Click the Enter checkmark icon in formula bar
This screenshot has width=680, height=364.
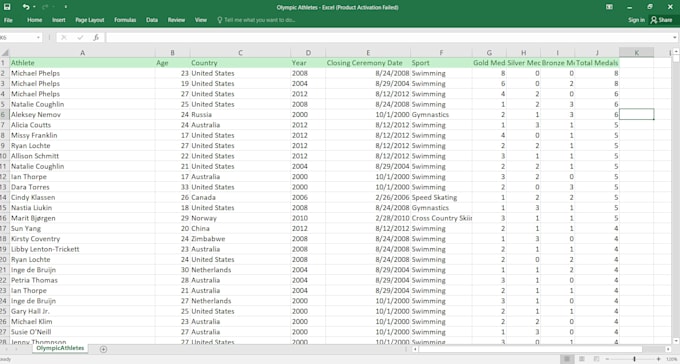pos(80,38)
